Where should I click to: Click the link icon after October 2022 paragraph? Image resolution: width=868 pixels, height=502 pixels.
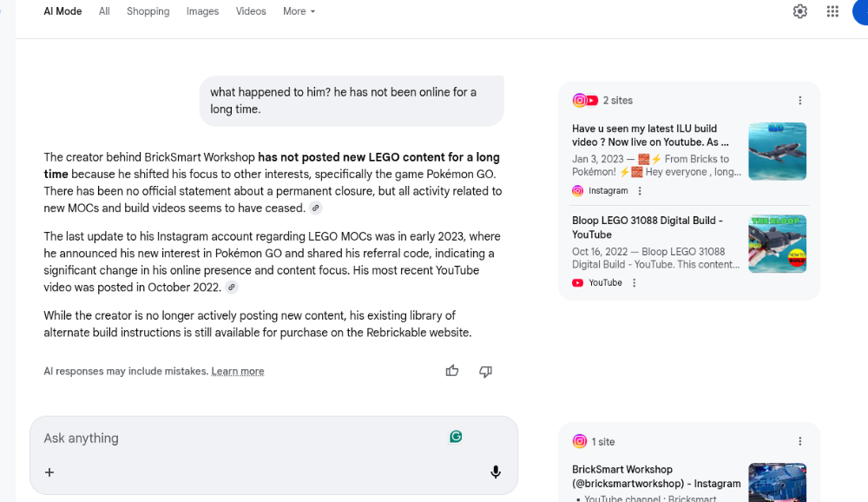click(x=232, y=287)
